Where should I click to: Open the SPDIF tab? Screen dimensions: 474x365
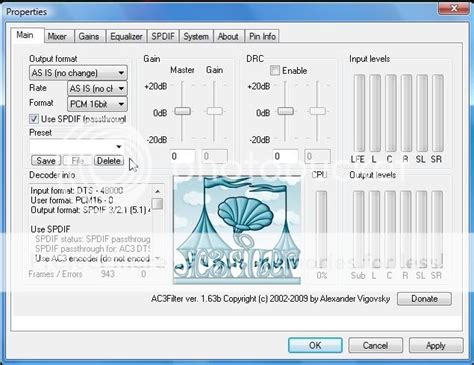tap(163, 36)
